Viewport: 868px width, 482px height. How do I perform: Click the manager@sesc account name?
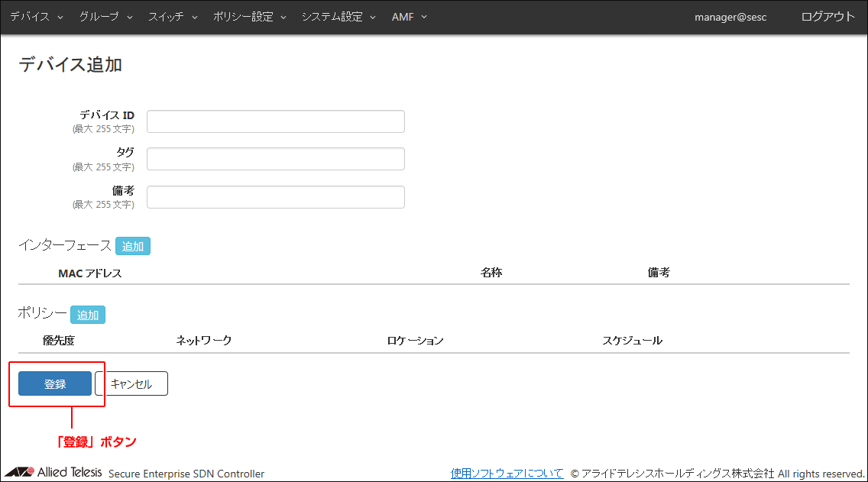[730, 17]
